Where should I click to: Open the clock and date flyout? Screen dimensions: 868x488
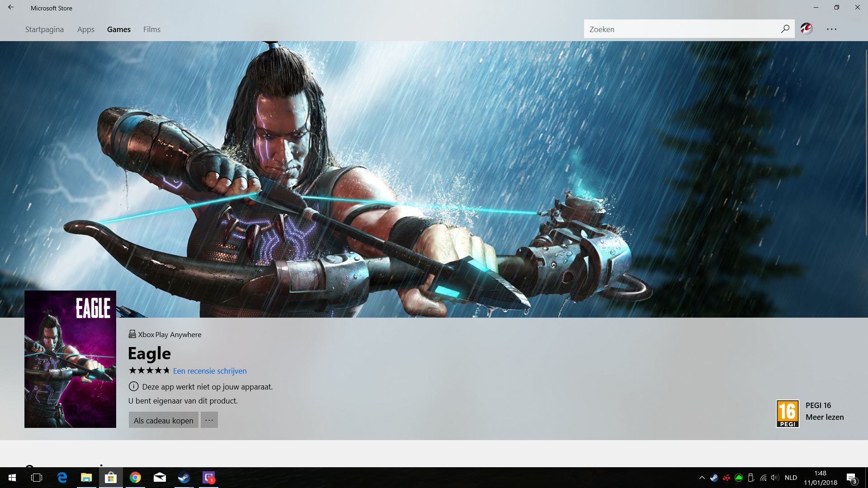coord(820,478)
